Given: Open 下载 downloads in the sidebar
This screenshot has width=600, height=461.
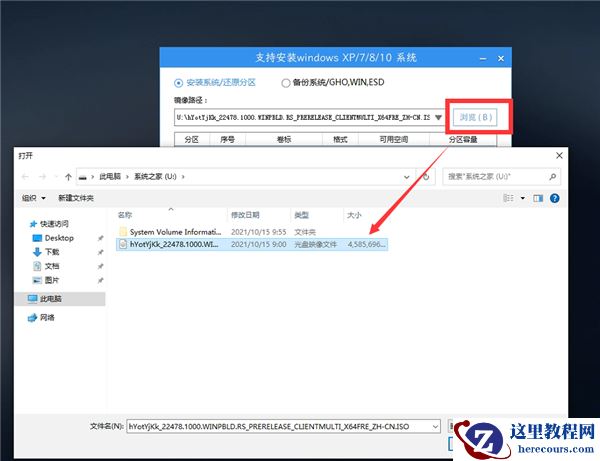Looking at the screenshot, I should coord(46,252).
